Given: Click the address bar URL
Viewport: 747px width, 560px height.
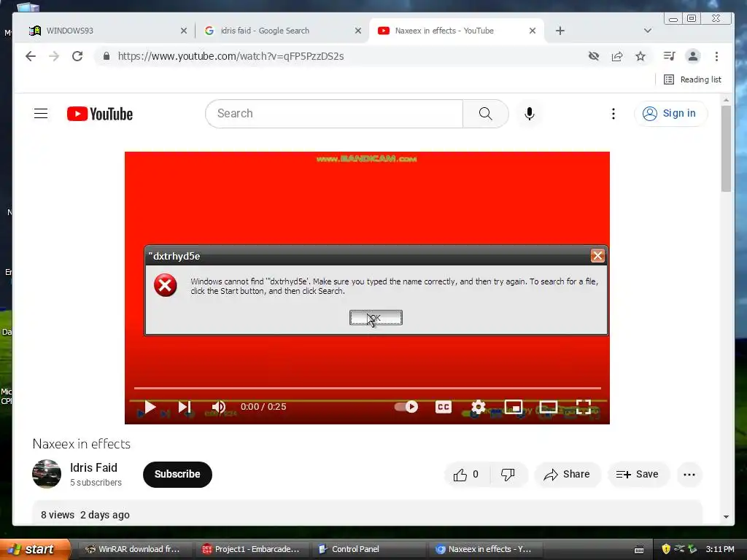Looking at the screenshot, I should [x=231, y=56].
